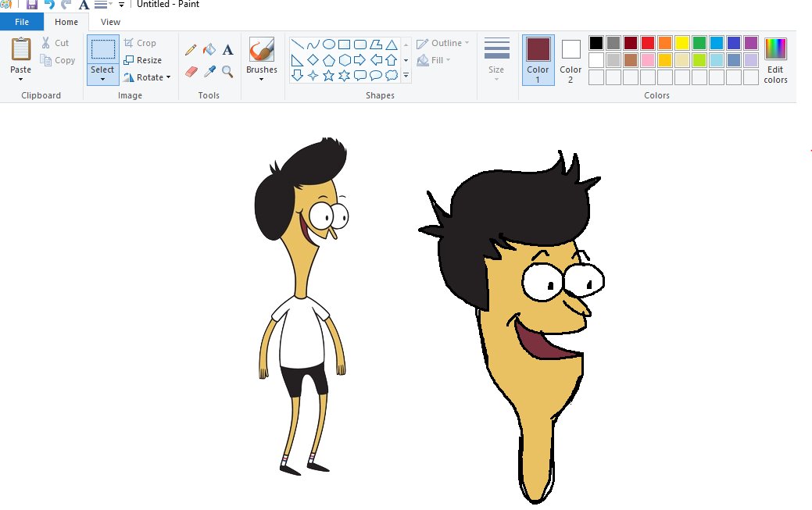
Task: Pick the red color swatch
Action: pos(648,43)
